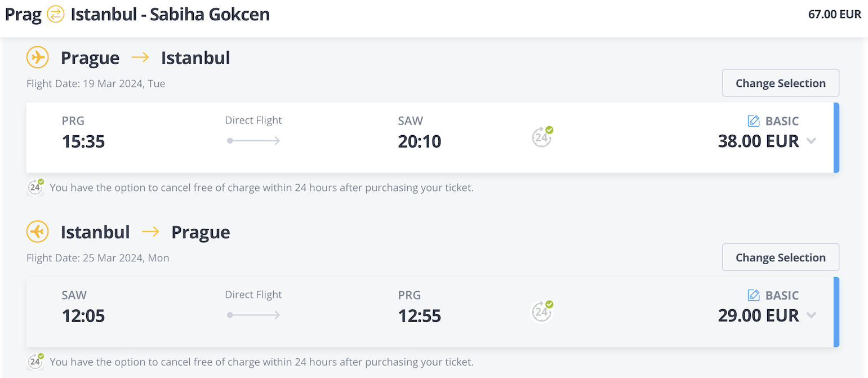
Task: Change Selection for the Istanbul to Prague flight
Action: click(x=781, y=257)
